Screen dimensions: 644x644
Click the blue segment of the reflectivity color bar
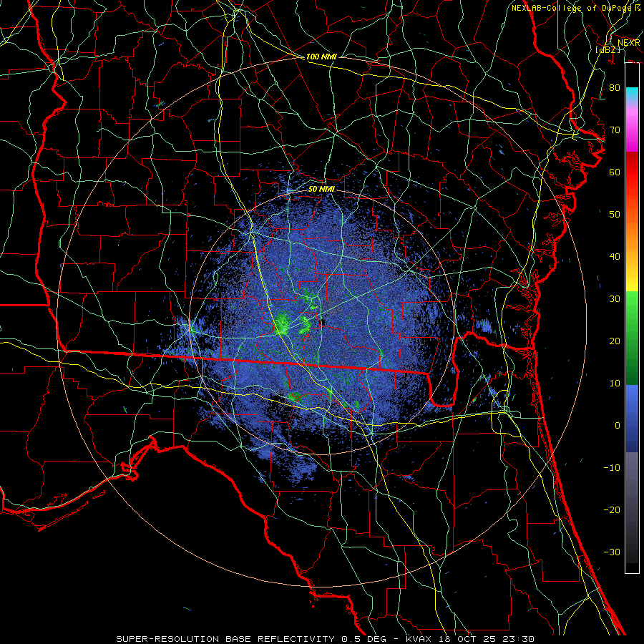[632, 419]
